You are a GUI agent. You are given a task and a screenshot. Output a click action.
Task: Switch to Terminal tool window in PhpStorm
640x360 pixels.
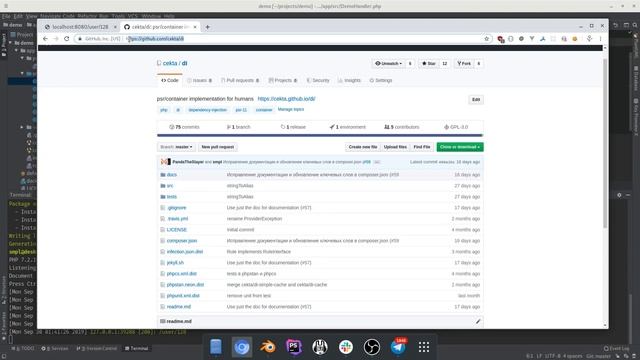(136, 349)
